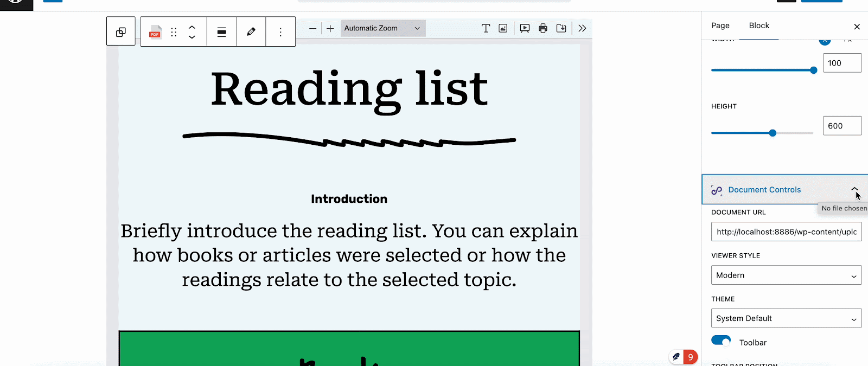
Task: Move the block up
Action: (192, 27)
